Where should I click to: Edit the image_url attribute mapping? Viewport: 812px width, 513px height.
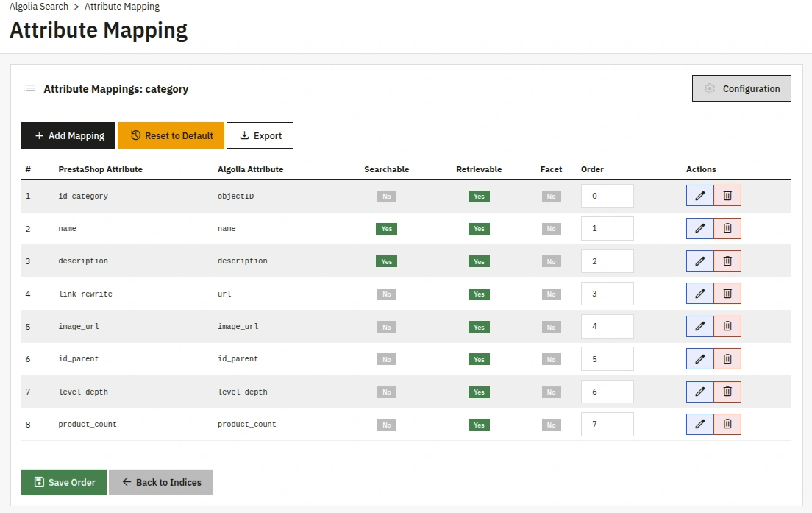coord(699,326)
